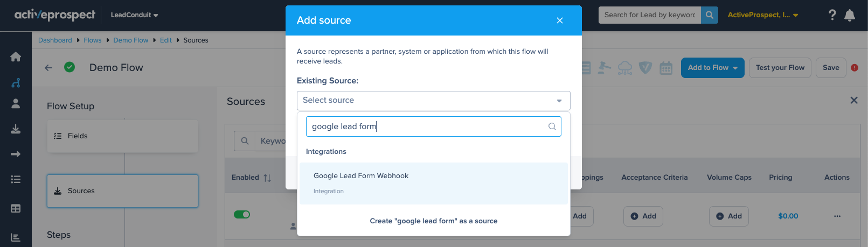Screen dimensions: 868x247
Task: Open help via the question mark icon
Action: [832, 15]
